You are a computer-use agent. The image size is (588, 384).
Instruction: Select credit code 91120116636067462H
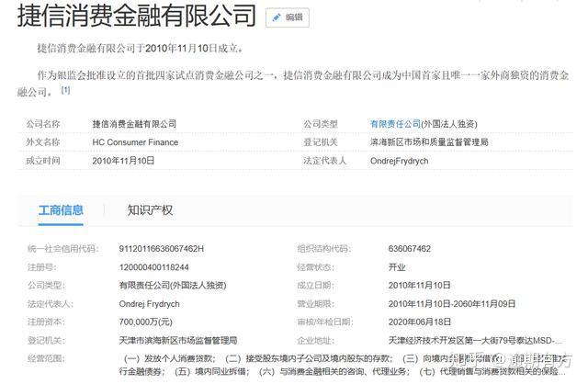[162, 249]
